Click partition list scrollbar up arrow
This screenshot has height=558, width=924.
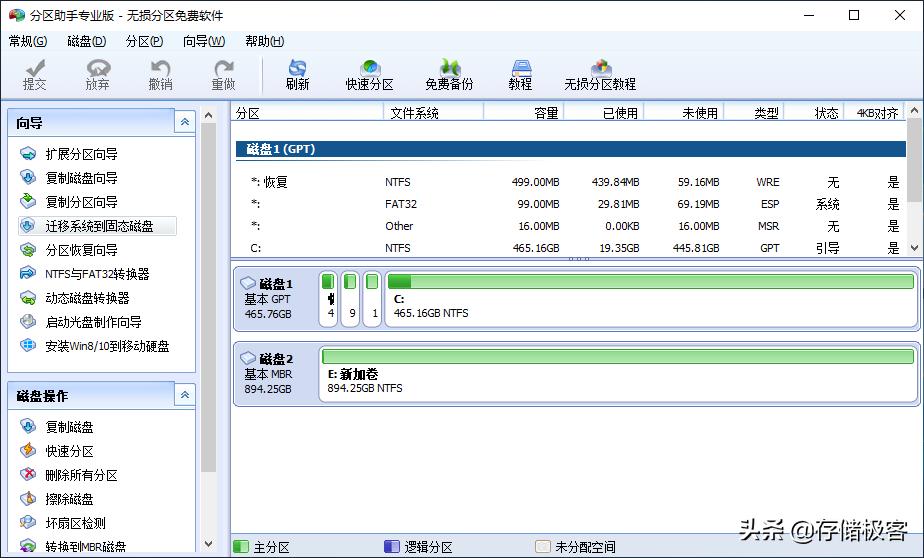click(x=915, y=110)
